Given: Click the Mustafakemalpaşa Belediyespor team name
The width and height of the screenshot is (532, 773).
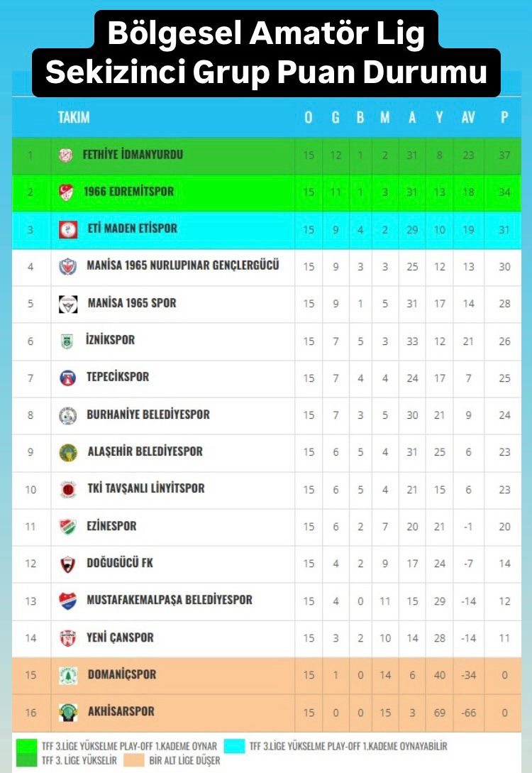Looking at the screenshot, I should [170, 601].
